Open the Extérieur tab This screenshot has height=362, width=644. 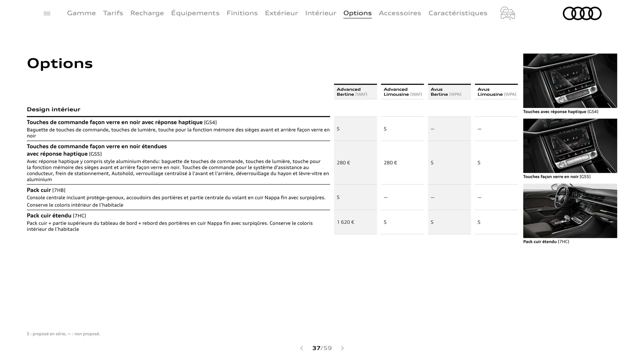[281, 13]
